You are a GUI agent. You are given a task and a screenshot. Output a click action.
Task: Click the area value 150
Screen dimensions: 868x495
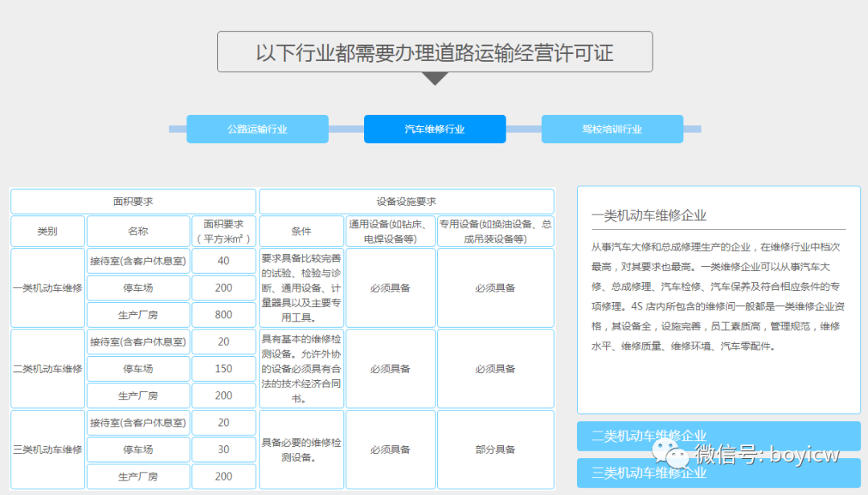[x=223, y=369]
